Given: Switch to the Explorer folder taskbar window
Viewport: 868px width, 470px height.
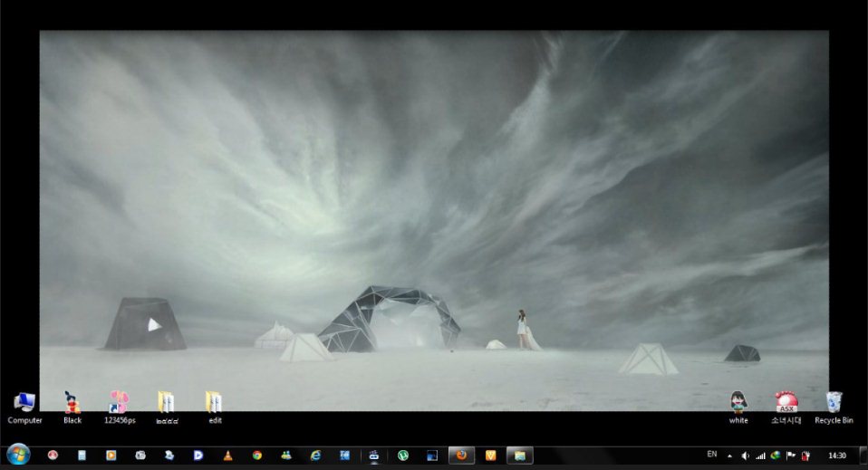Looking at the screenshot, I should 519,456.
